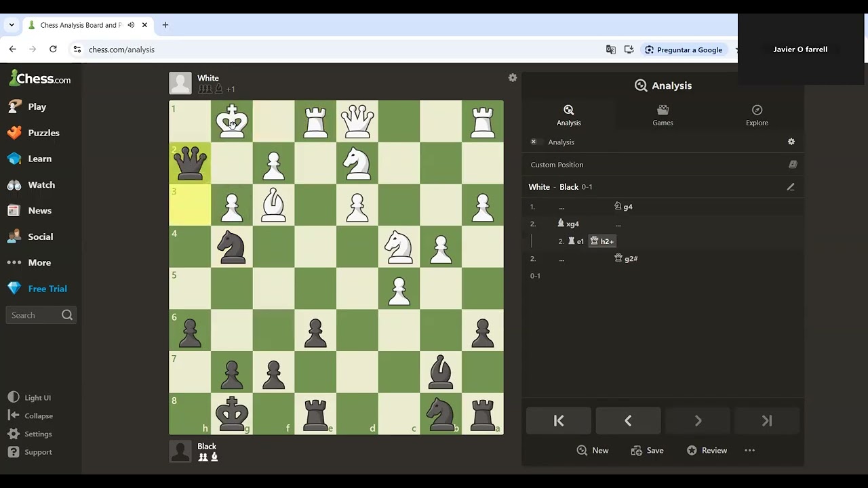Image resolution: width=868 pixels, height=488 pixels.
Task: Open analysis settings gear in panel
Action: click(791, 142)
